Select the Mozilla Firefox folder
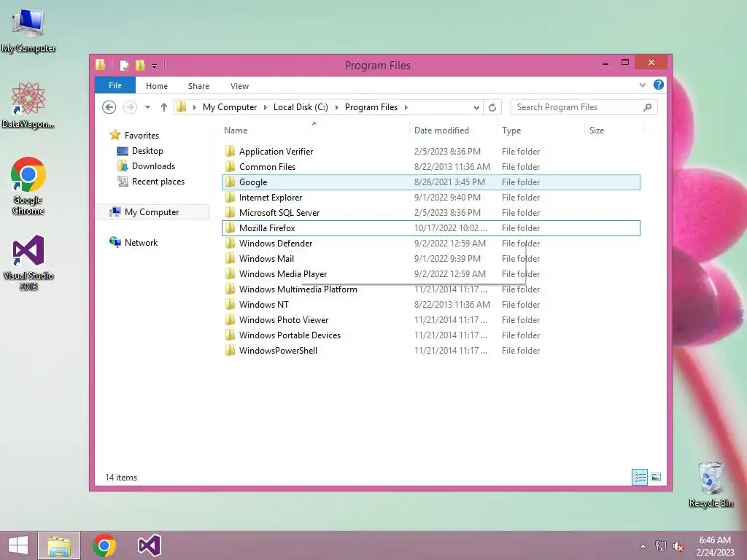Viewport: 747px width, 560px height. (x=430, y=228)
